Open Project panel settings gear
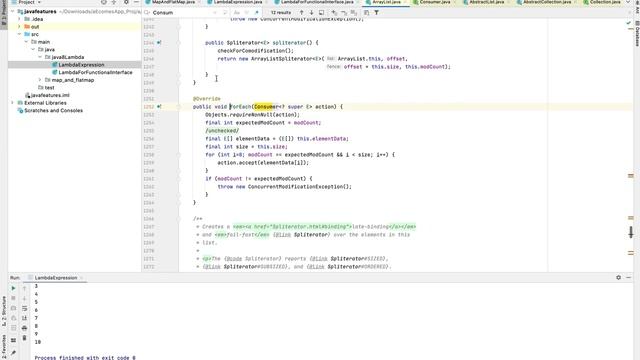Screen dimensions: 640x360 [x=126, y=2]
